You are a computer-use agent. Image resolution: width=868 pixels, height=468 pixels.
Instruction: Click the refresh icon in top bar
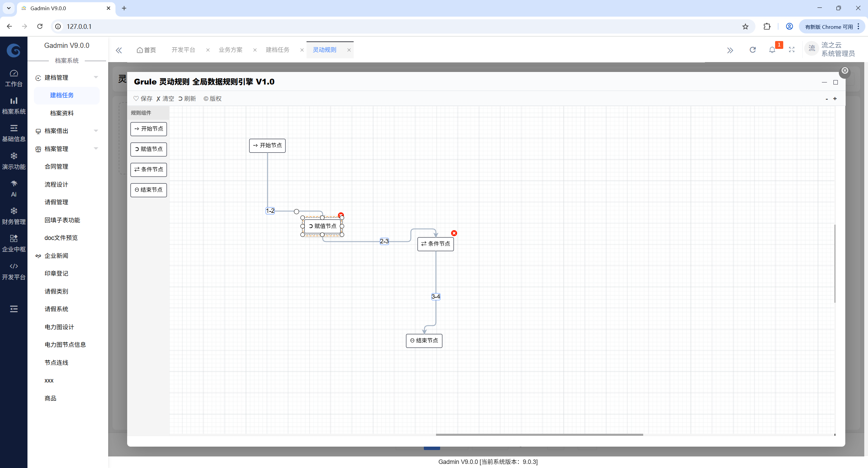pos(753,50)
